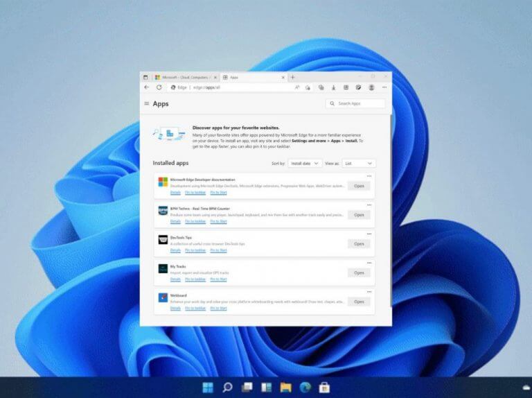Pin Webboard to Start

tap(218, 308)
